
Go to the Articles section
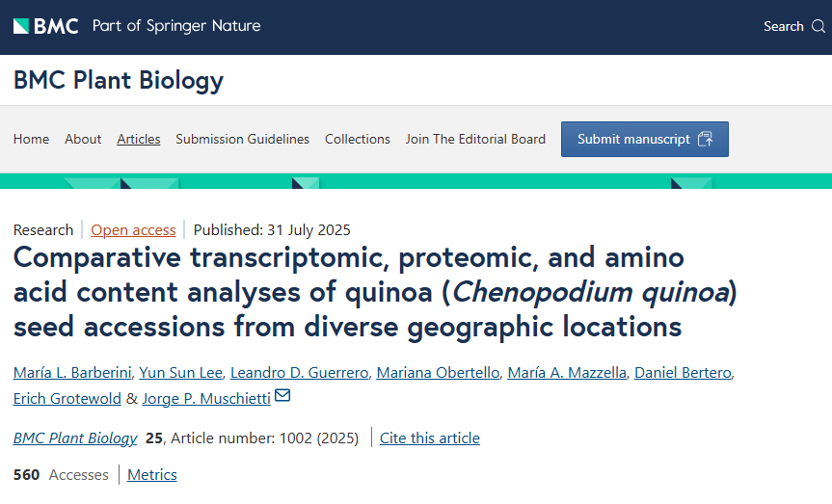(x=139, y=139)
